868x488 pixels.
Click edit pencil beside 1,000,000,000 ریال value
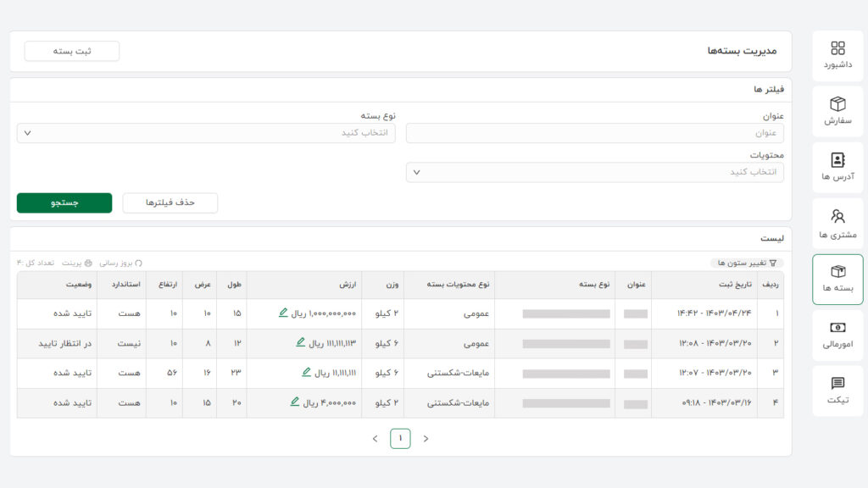pyautogui.click(x=283, y=313)
